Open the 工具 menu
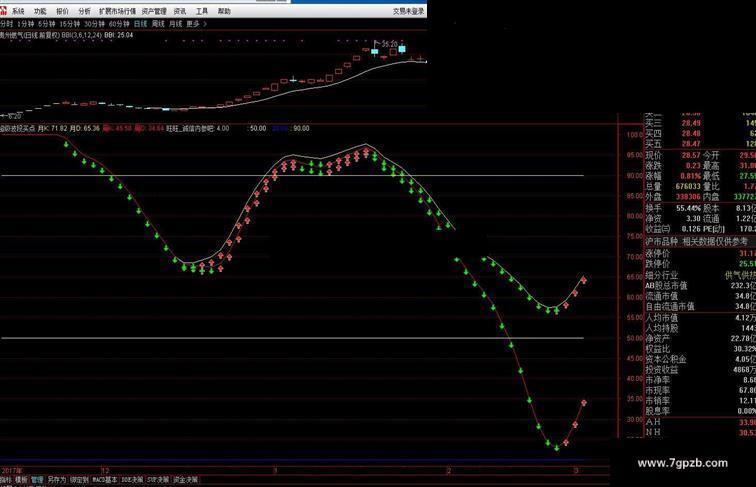This screenshot has width=756, height=487. (202, 11)
